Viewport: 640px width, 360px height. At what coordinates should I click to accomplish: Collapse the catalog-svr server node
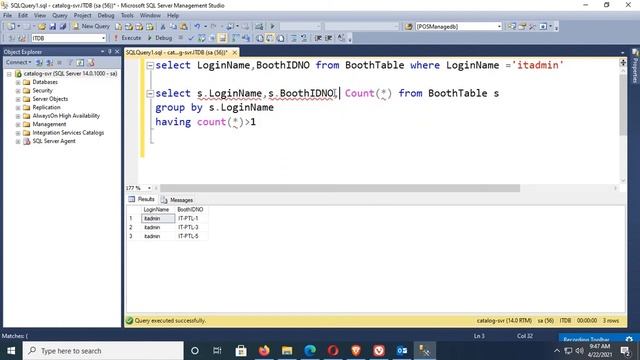(9, 74)
